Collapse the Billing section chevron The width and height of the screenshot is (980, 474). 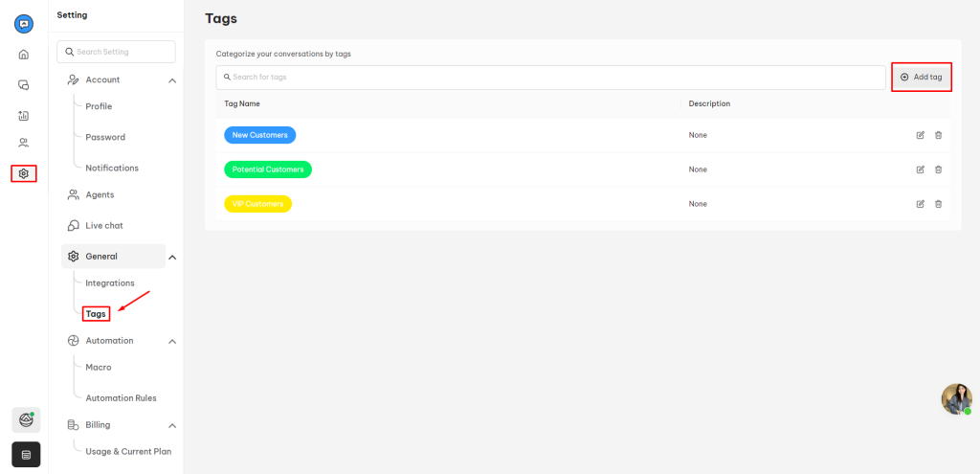pos(172,426)
